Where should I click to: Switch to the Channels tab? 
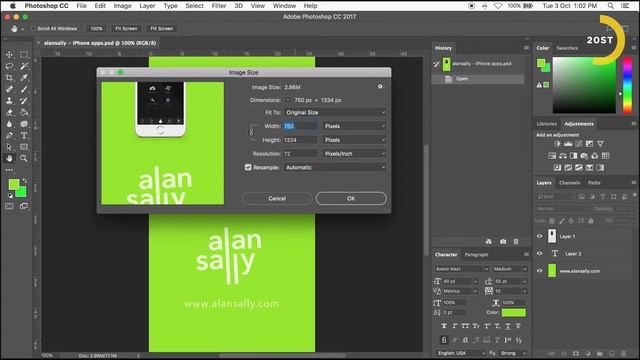[570, 183]
